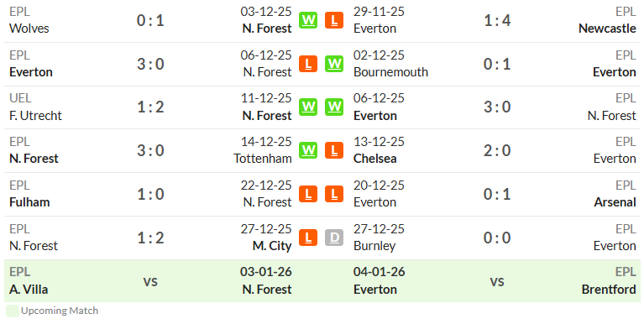
Task: Open the 1 : 2 N. Forest vs M. City score
Action: 150,238
